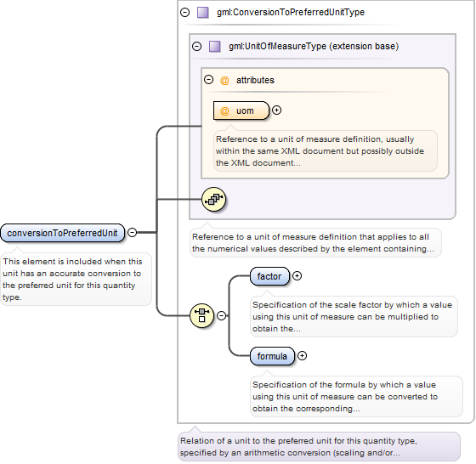The image size is (476, 464).
Task: Expand the factor element
Action: click(x=297, y=276)
